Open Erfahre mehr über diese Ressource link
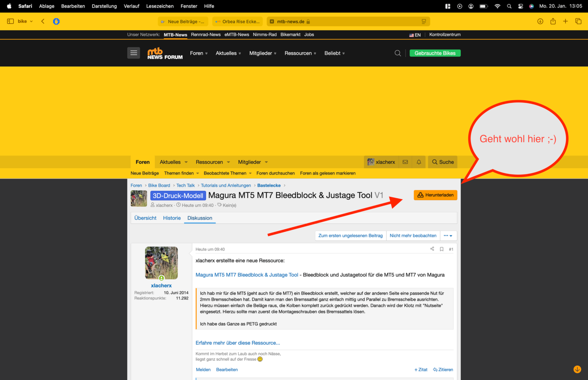This screenshot has width=588, height=380. coord(238,343)
